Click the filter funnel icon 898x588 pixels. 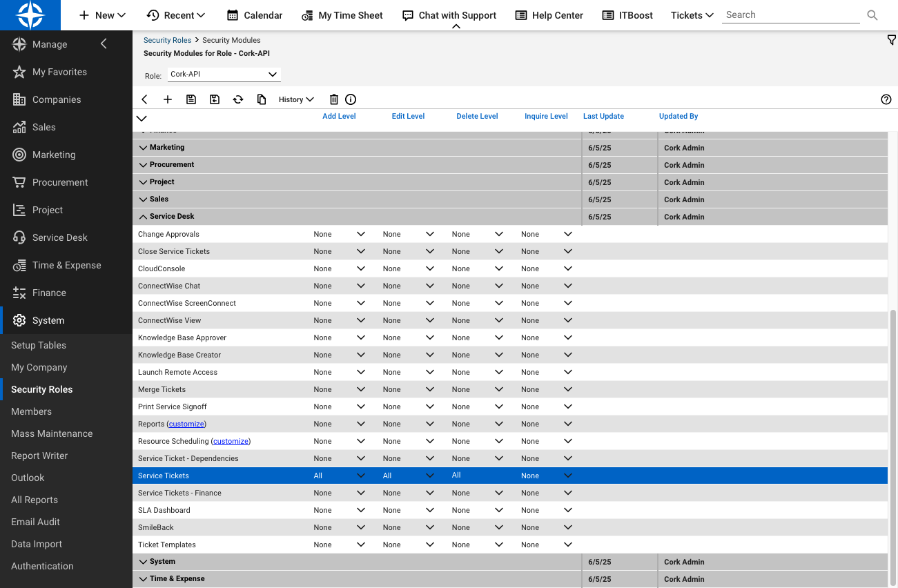pos(891,40)
